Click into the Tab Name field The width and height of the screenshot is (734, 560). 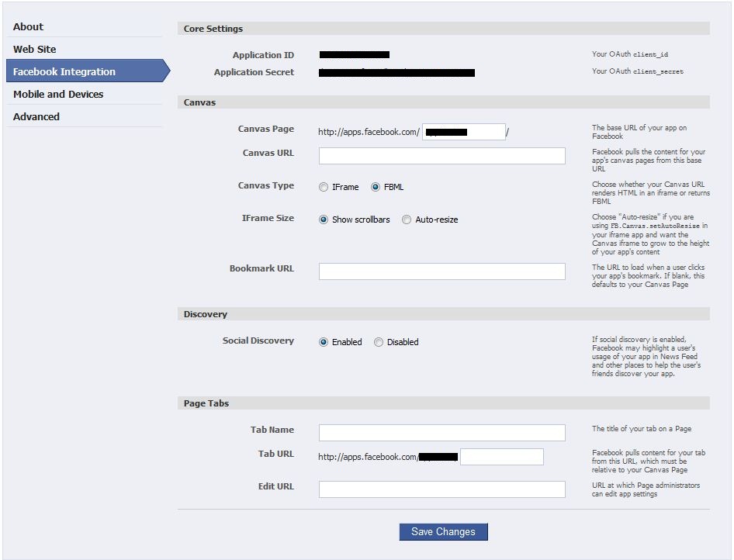[442, 433]
